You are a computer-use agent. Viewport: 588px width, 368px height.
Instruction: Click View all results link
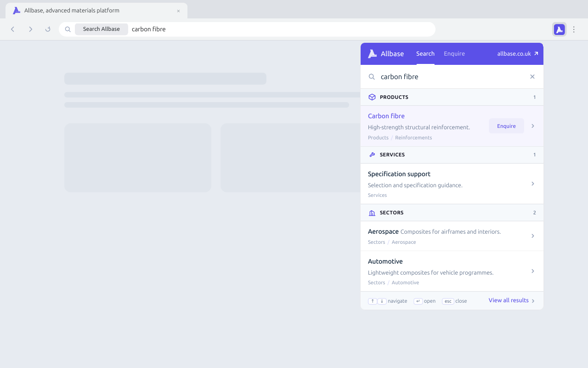point(509,300)
